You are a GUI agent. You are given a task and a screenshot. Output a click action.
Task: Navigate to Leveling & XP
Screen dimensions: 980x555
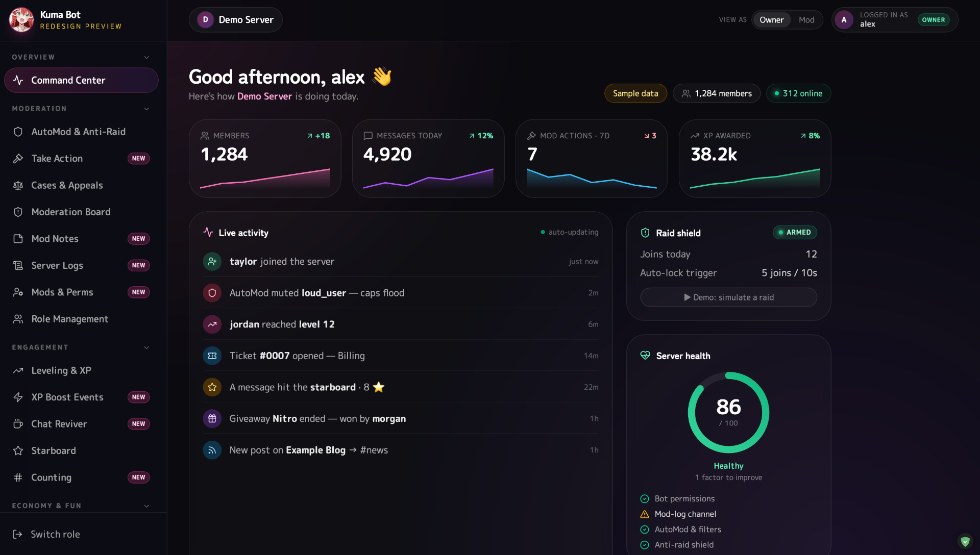81,370
